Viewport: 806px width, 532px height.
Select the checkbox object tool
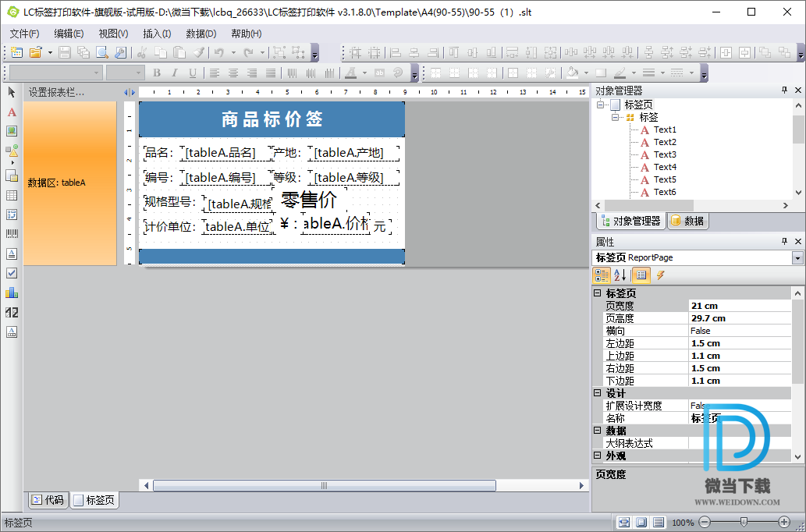coord(12,273)
